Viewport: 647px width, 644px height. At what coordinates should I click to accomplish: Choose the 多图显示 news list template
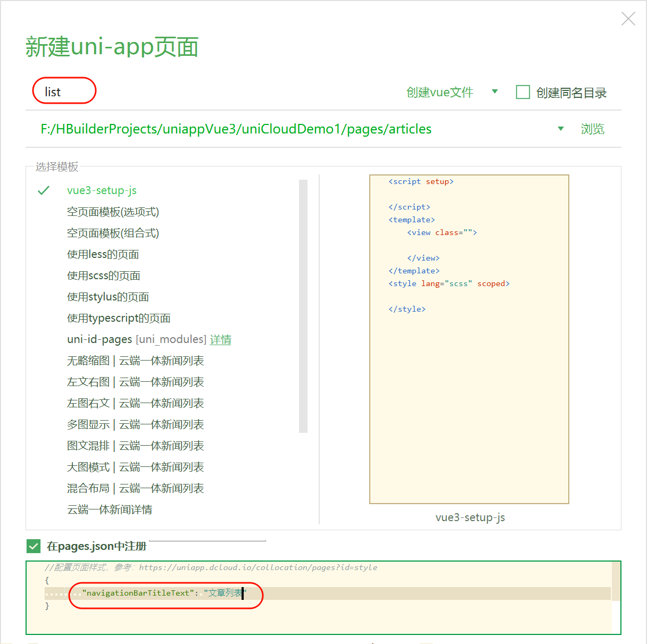click(135, 424)
